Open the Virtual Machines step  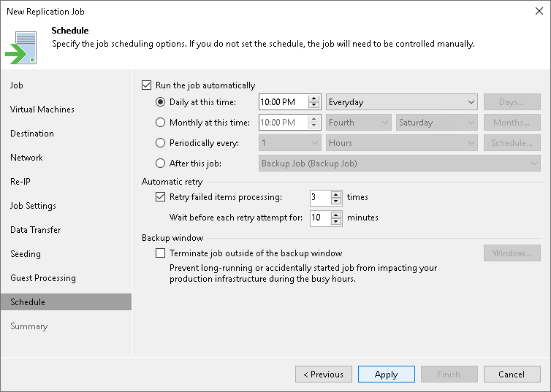click(42, 109)
